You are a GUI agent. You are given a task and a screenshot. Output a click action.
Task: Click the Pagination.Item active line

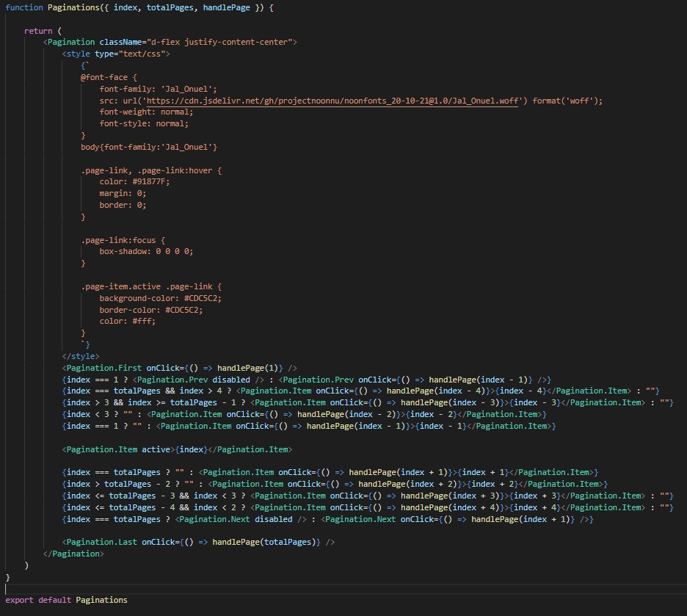(x=176, y=449)
